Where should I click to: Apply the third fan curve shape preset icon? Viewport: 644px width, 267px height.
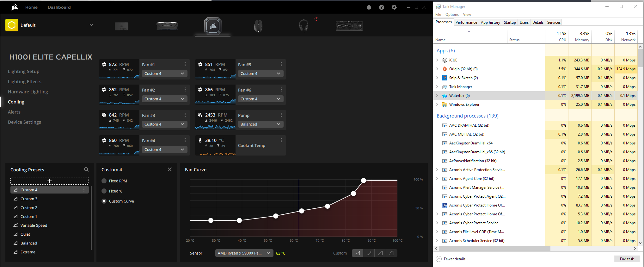pyautogui.click(x=380, y=253)
